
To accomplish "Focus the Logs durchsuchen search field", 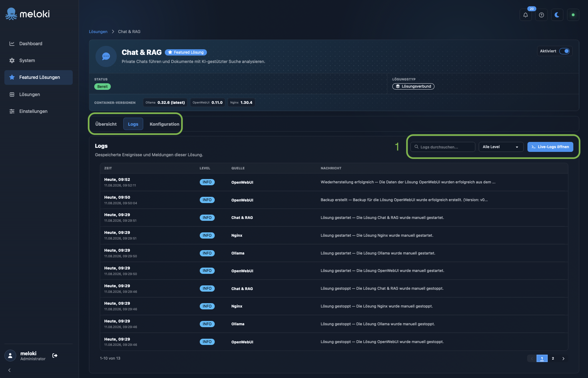I will click(x=443, y=147).
